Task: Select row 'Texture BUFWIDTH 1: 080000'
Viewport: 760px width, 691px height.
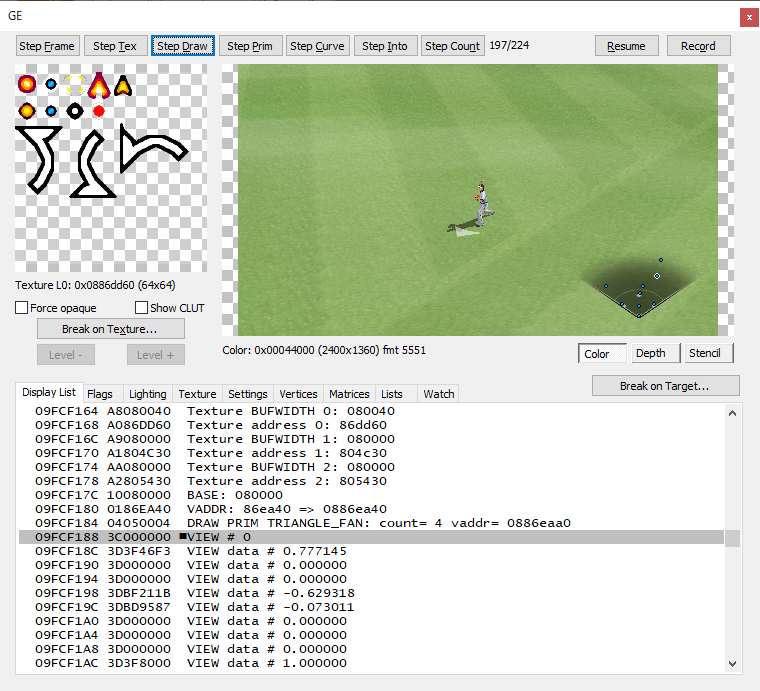Action: point(371,439)
